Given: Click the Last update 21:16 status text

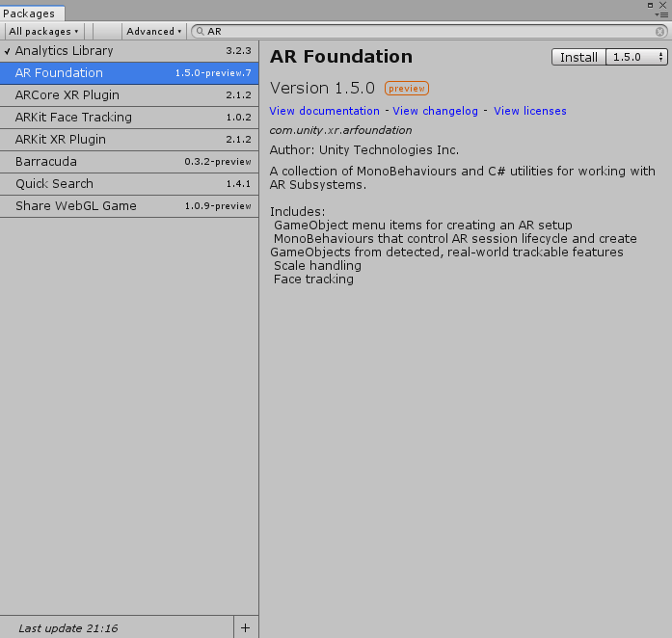Looking at the screenshot, I should (x=68, y=628).
